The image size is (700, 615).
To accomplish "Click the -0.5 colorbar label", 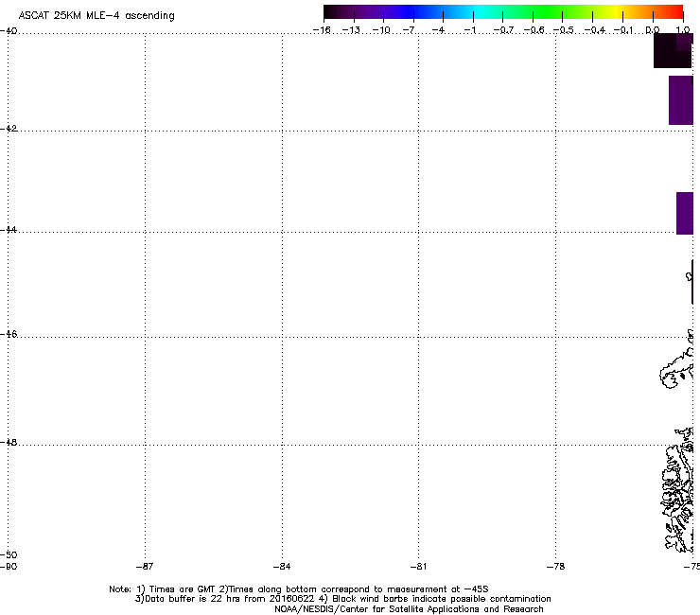I will pos(564,30).
